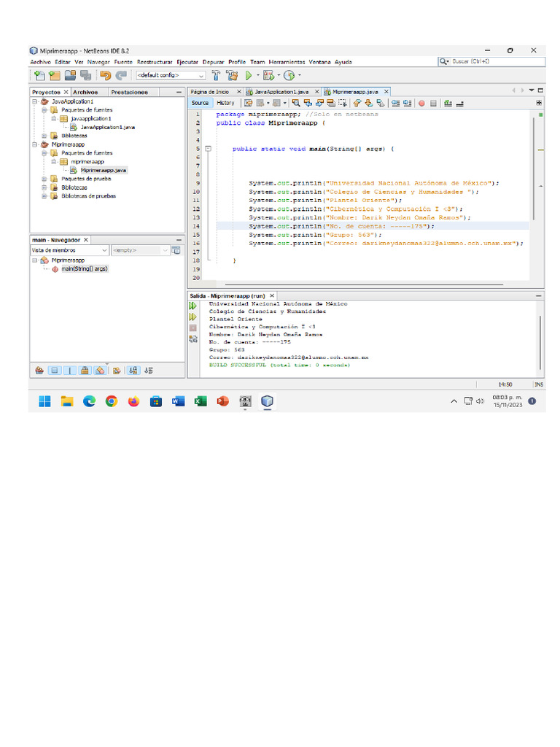This screenshot has height=747, width=560.
Task: Open the Ejecutar menu
Action: pos(187,62)
